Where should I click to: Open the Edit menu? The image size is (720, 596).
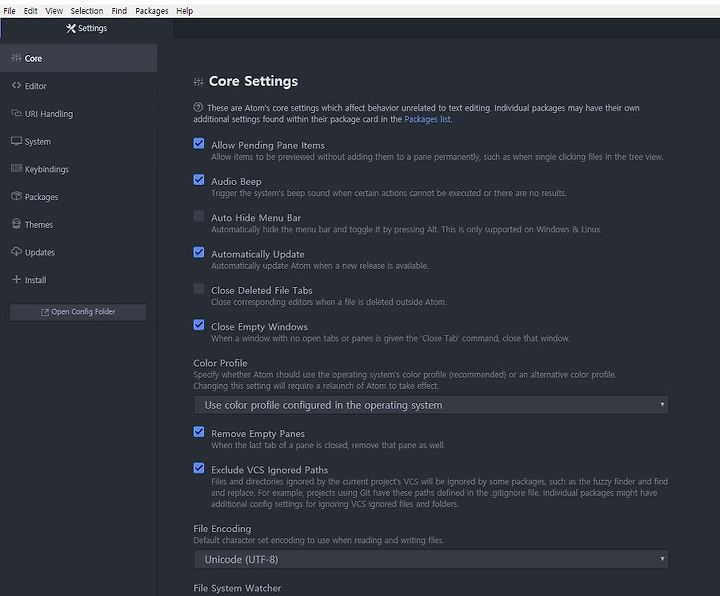[x=30, y=11]
